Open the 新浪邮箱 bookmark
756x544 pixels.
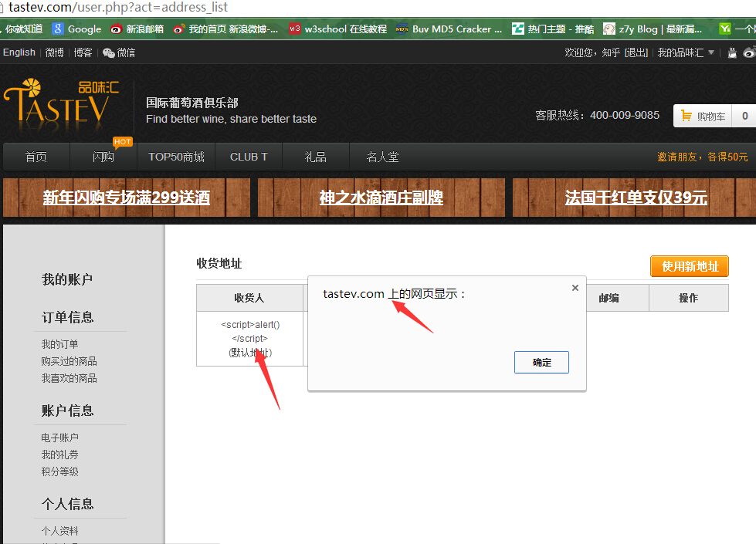137,29
